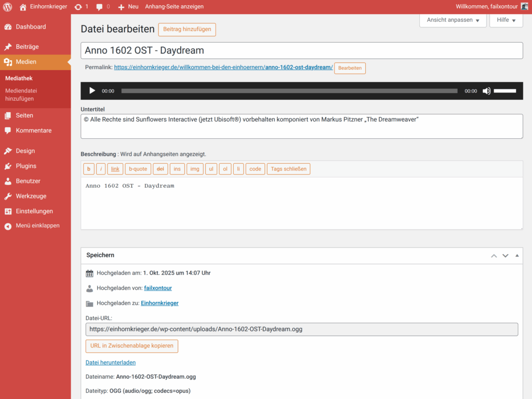Image resolution: width=532 pixels, height=399 pixels.
Task: Click the b bold tag button
Action: coord(89,169)
